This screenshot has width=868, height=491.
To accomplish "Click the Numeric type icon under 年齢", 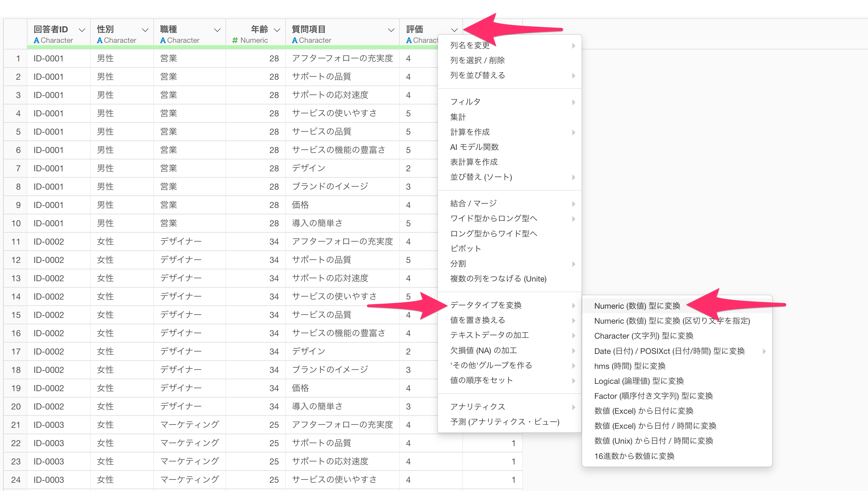I will tap(235, 41).
